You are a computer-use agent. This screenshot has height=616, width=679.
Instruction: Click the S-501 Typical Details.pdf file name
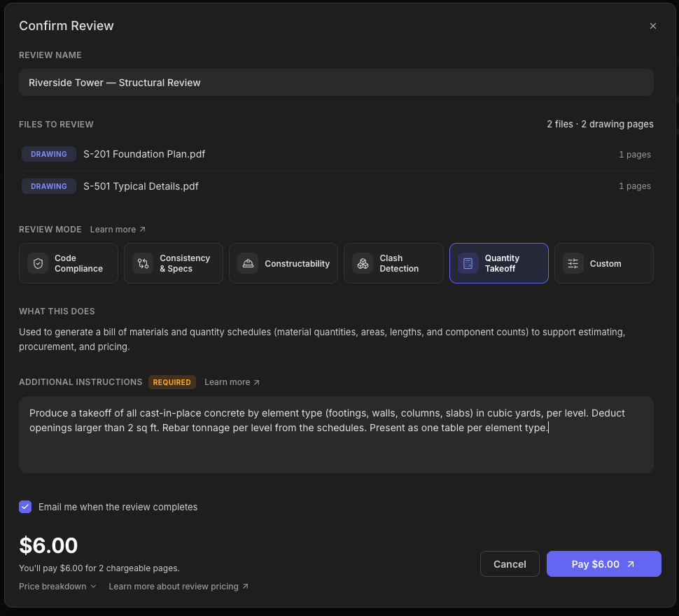pyautogui.click(x=141, y=186)
